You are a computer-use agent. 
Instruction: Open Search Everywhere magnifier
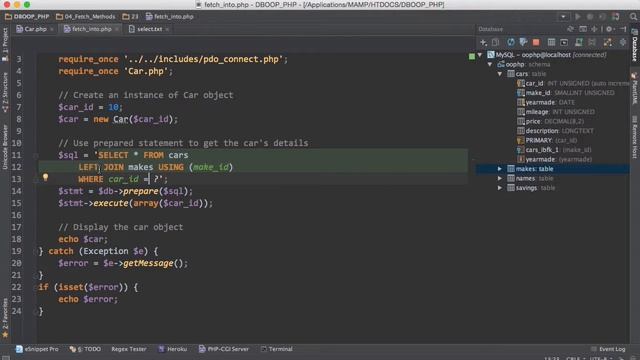click(633, 17)
